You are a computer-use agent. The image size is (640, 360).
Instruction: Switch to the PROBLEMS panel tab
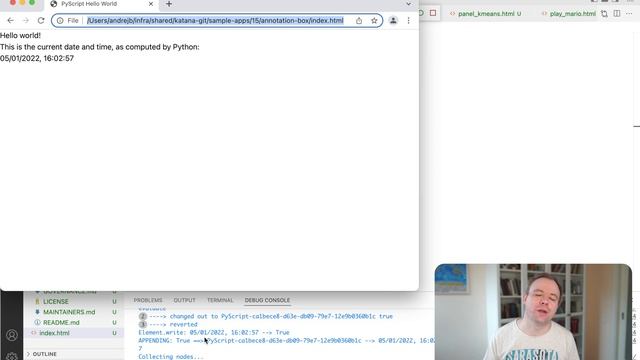click(148, 300)
